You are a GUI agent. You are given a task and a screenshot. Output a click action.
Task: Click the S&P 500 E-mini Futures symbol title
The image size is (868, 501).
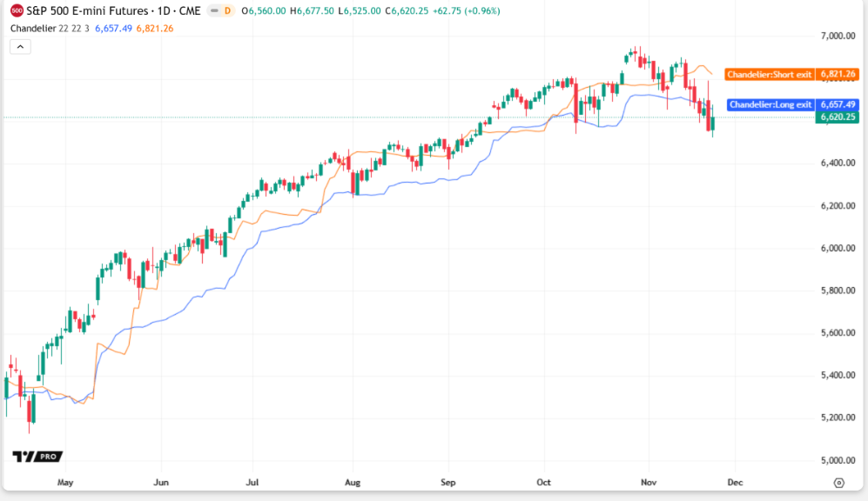[113, 10]
